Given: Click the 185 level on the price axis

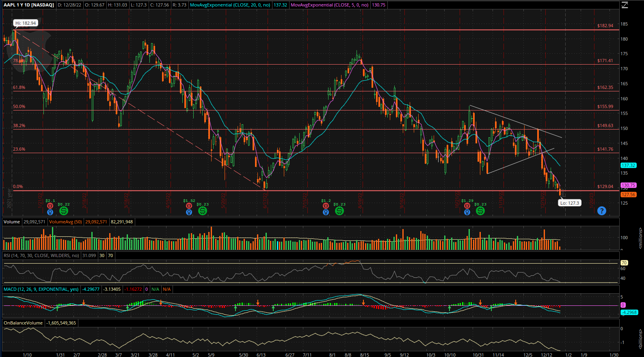Looking at the screenshot, I should tap(624, 24).
